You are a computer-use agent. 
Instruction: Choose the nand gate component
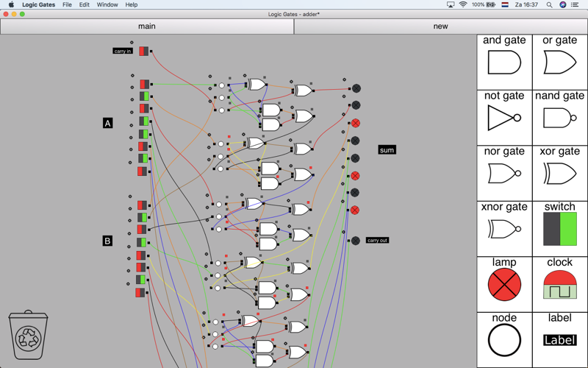[x=559, y=118]
